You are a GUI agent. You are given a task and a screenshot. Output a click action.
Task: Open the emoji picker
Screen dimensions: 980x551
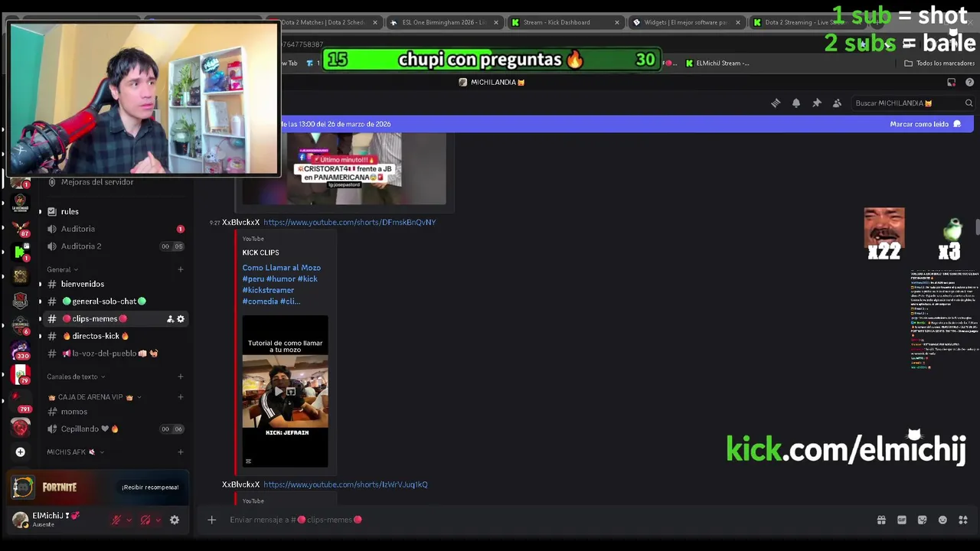click(942, 520)
